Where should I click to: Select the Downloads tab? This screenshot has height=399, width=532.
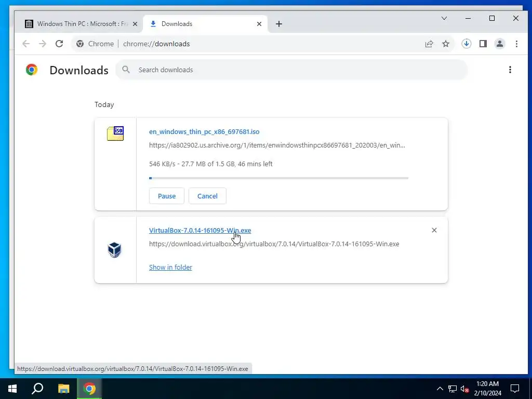point(205,24)
